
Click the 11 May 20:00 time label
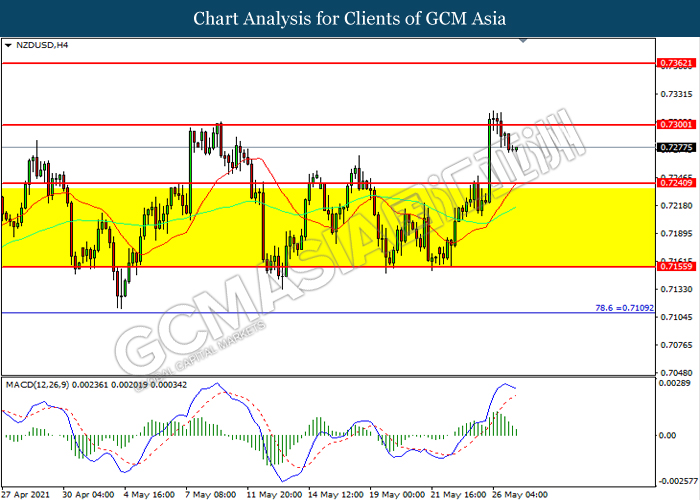pos(274,495)
